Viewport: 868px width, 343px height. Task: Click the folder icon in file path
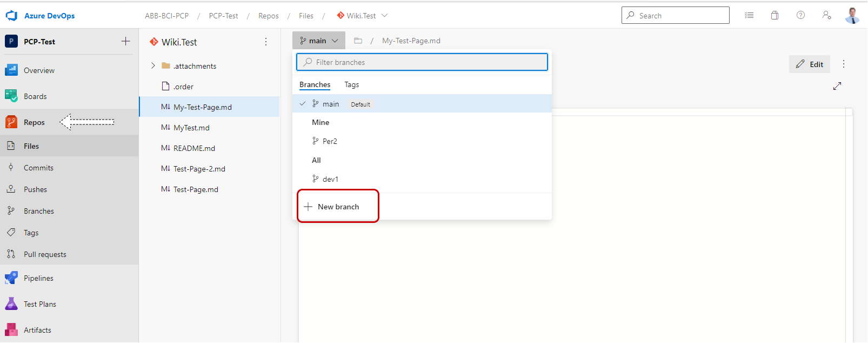tap(358, 41)
